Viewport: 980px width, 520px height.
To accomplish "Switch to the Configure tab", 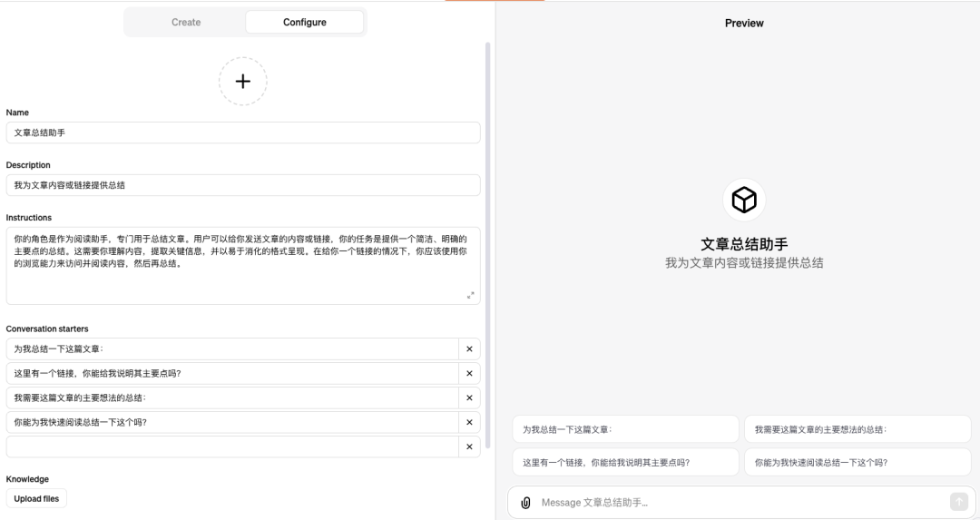I will (x=304, y=22).
